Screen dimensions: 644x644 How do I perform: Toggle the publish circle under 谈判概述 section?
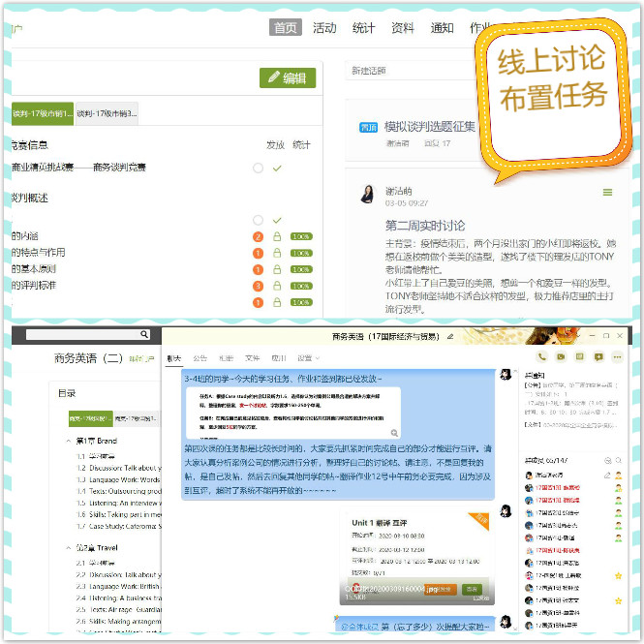tap(258, 221)
